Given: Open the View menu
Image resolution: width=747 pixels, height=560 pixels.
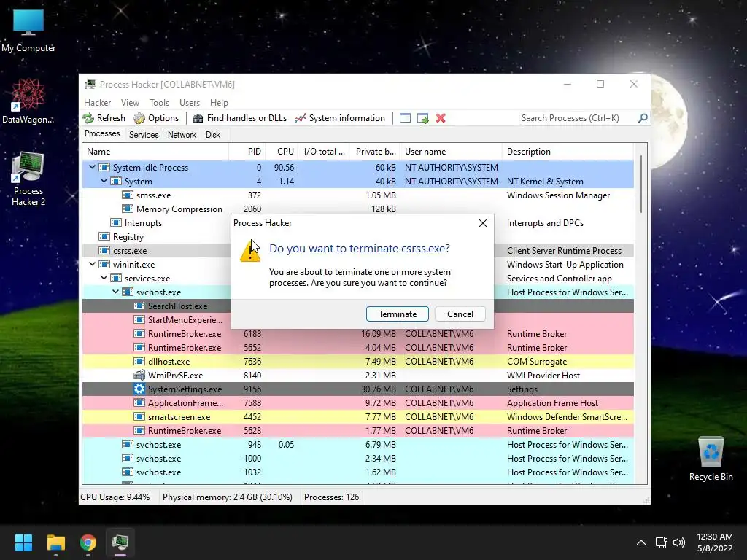Looking at the screenshot, I should point(130,102).
